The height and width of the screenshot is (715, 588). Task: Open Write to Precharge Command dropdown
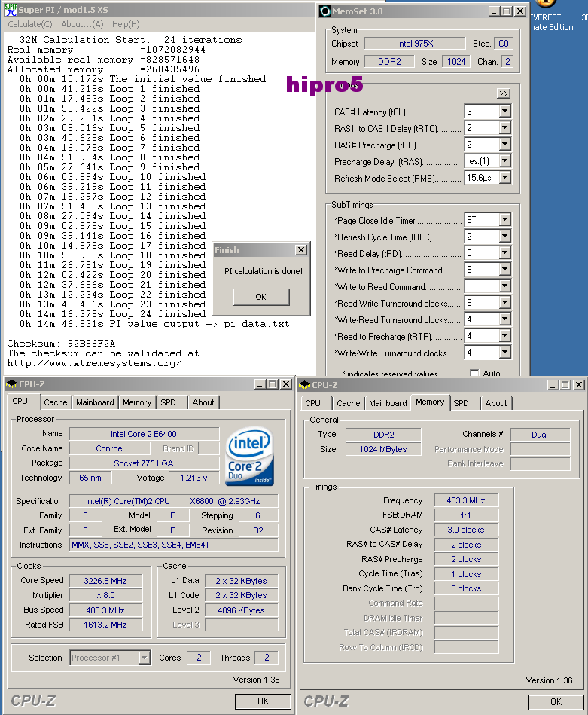tap(504, 270)
